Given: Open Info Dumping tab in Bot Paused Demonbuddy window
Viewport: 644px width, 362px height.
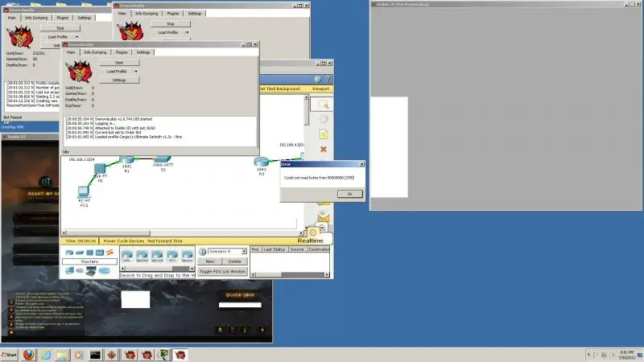Looking at the screenshot, I should (x=36, y=18).
